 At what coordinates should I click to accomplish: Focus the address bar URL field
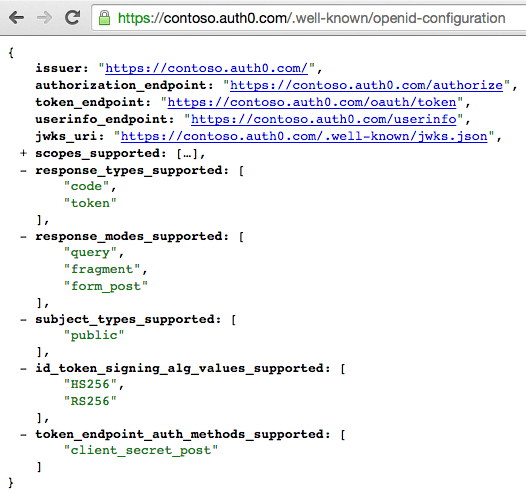[309, 18]
